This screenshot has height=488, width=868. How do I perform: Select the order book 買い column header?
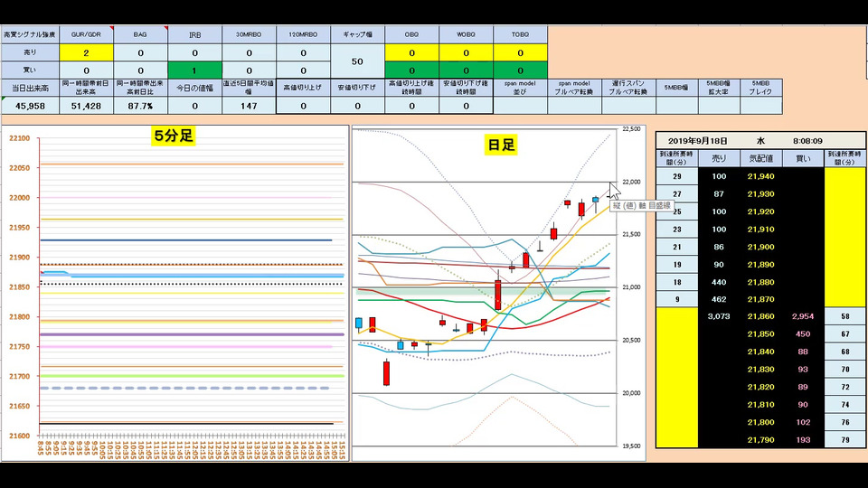click(x=803, y=158)
